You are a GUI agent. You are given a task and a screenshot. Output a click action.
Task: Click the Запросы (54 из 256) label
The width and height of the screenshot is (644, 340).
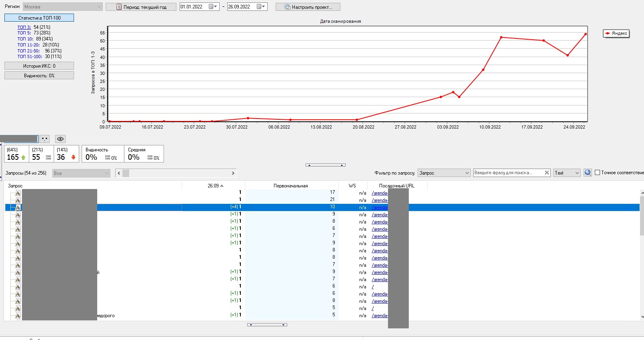coord(26,173)
